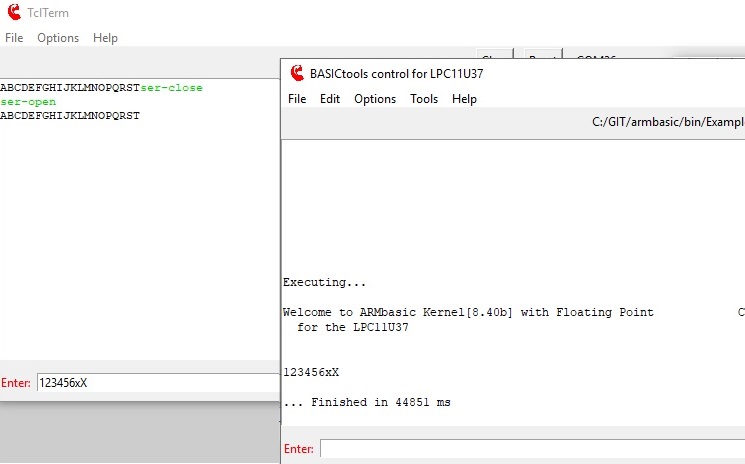This screenshot has height=464, width=745.
Task: Open the File menu in TclTerm
Action: (x=14, y=38)
